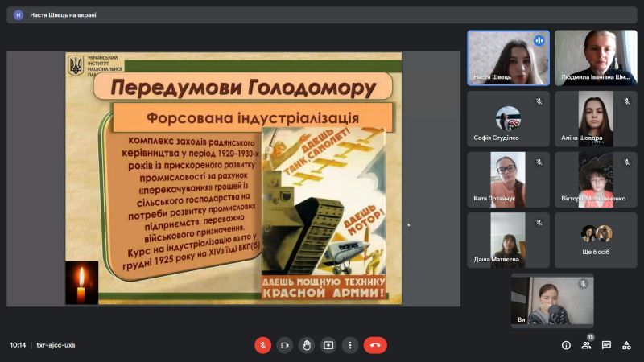Click the meeting code txr-ajcc-uxs
The height and width of the screenshot is (362, 644).
[x=56, y=345]
